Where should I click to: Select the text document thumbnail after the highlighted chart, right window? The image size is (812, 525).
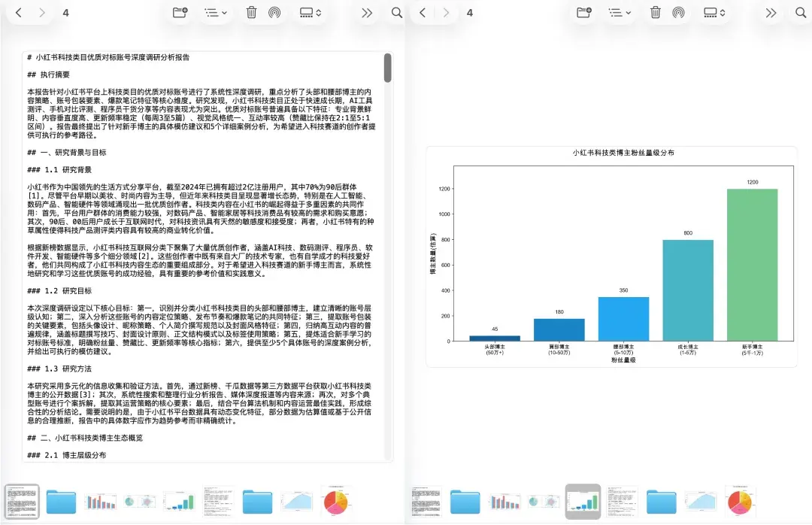[x=623, y=502]
